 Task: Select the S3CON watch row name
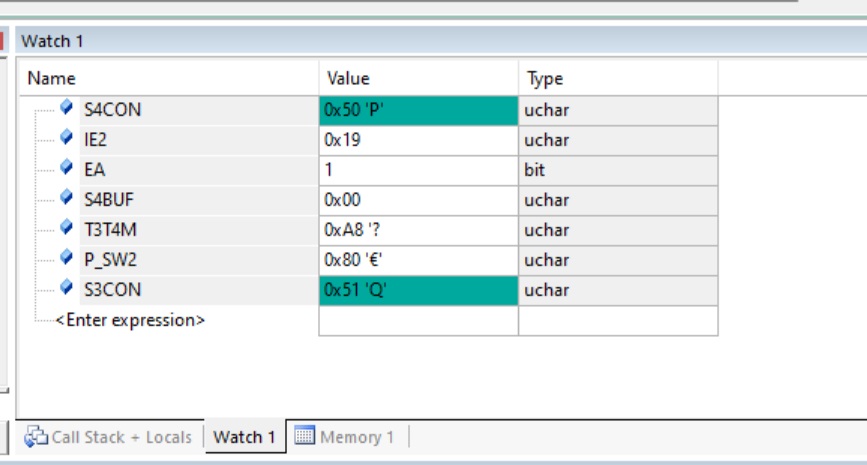point(115,290)
